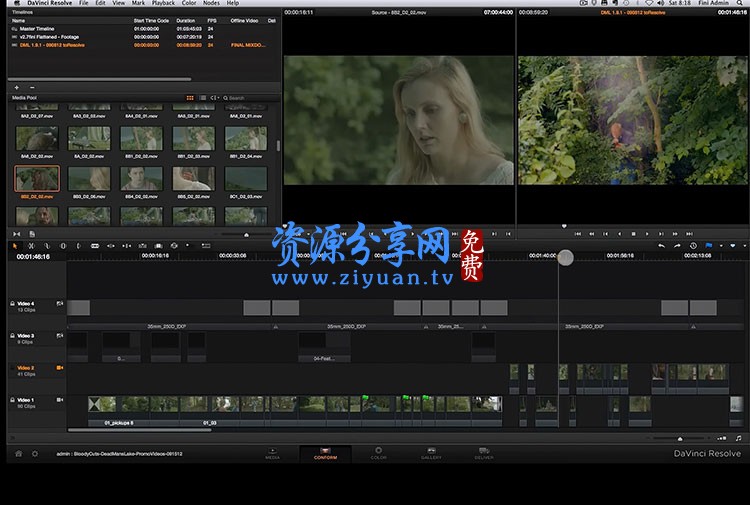The width and height of the screenshot is (750, 505).
Task: Click the volume icon in macOS menu bar
Action: 660,3
